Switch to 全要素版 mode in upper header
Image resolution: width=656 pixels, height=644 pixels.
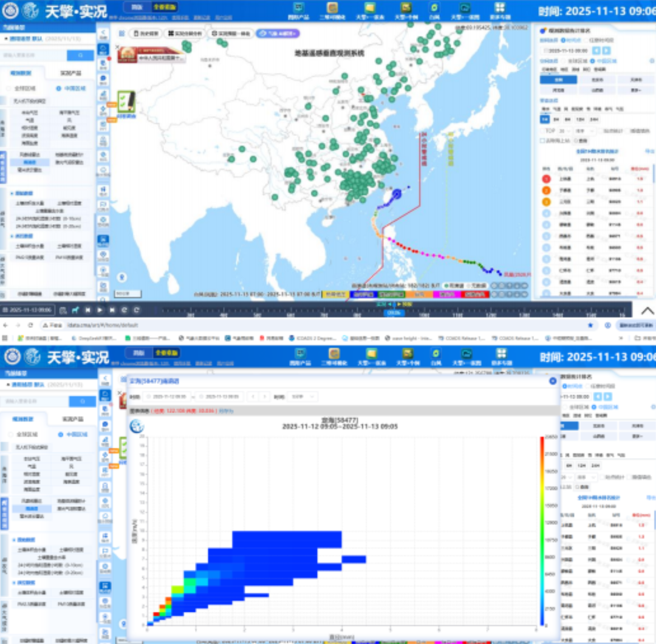(x=165, y=7)
